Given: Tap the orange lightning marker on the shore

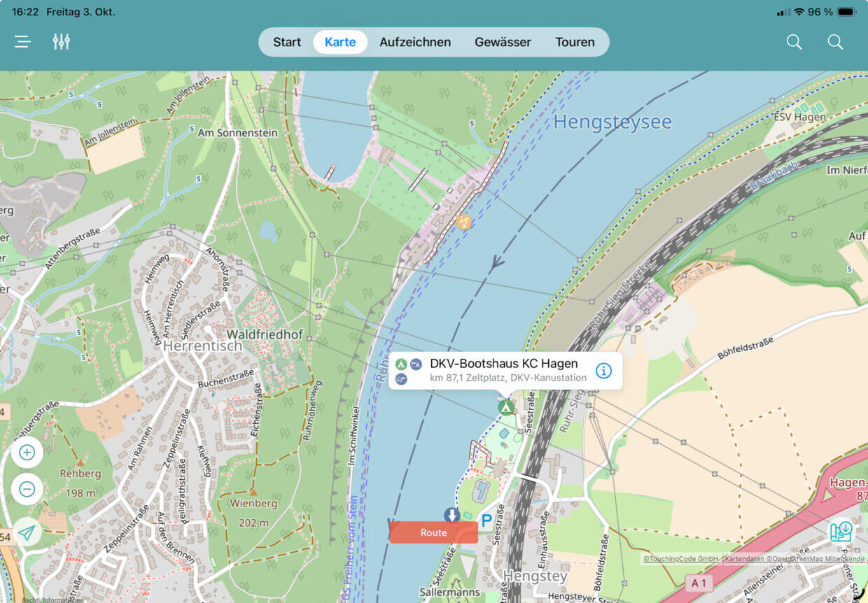Looking at the screenshot, I should [x=463, y=222].
